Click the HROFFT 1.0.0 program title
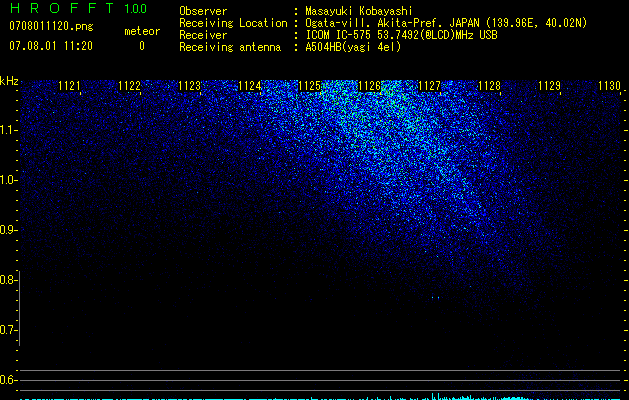 (x=78, y=8)
